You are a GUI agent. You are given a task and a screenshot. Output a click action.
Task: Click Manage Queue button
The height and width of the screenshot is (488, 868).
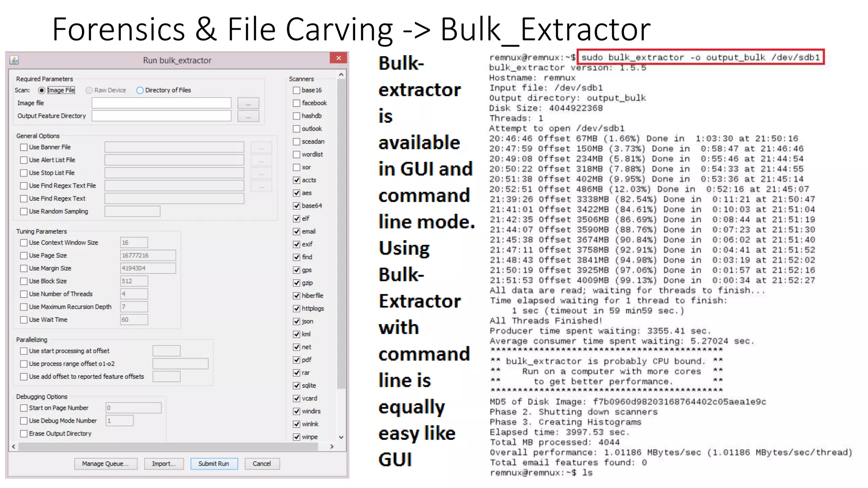106,464
